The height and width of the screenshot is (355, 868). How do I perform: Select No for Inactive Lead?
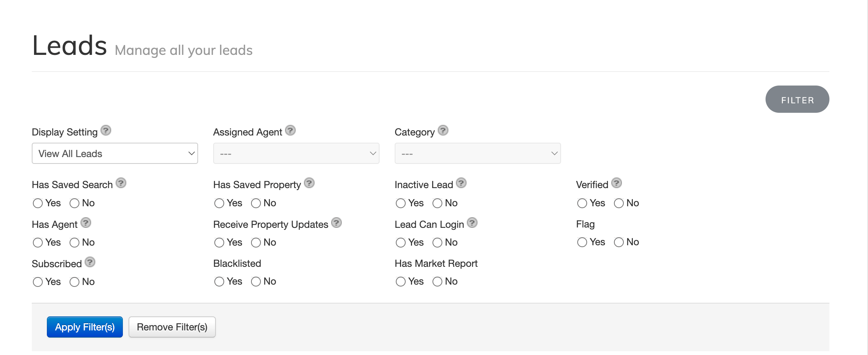point(437,203)
